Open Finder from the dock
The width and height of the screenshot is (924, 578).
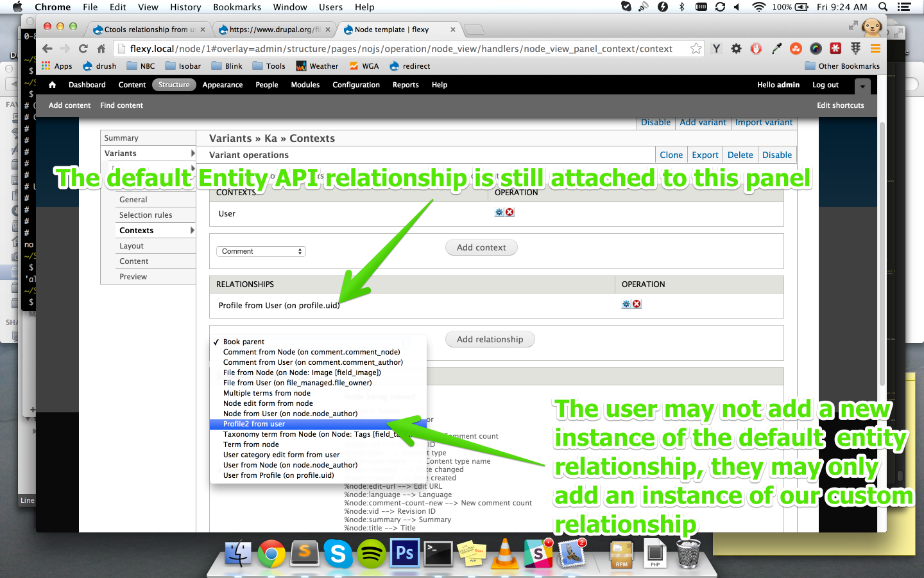pyautogui.click(x=238, y=553)
